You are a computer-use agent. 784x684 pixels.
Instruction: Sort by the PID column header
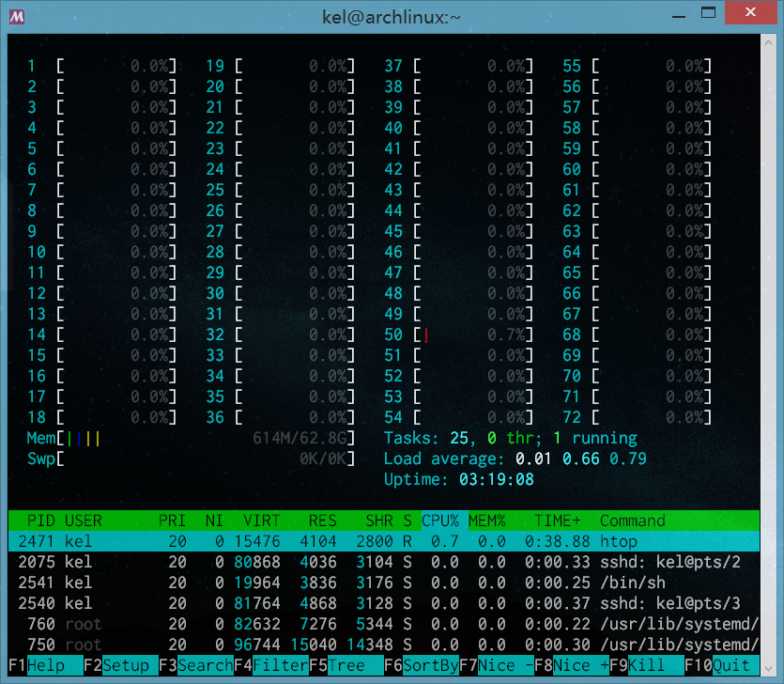pyautogui.click(x=41, y=521)
